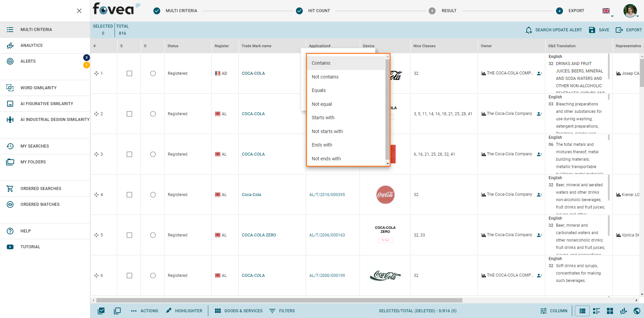Viewport: 644px width, 318px height.
Task: Click the horizontal table scrollbar
Action: pos(279,300)
